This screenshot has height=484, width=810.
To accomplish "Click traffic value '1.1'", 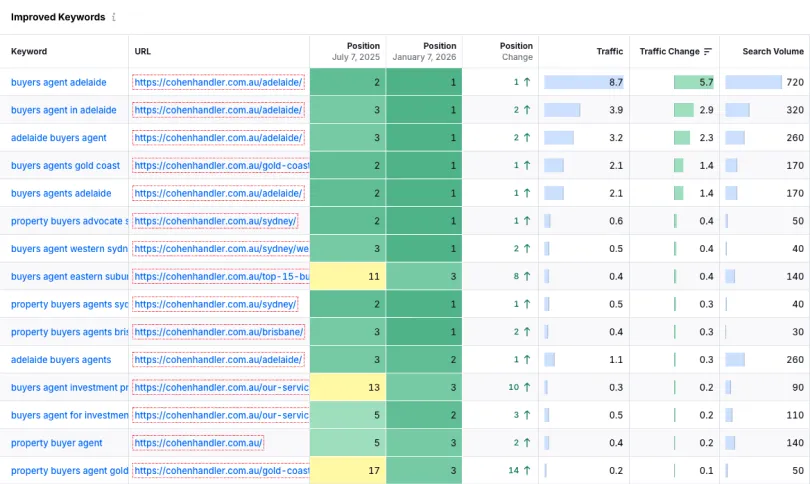I will (x=616, y=360).
